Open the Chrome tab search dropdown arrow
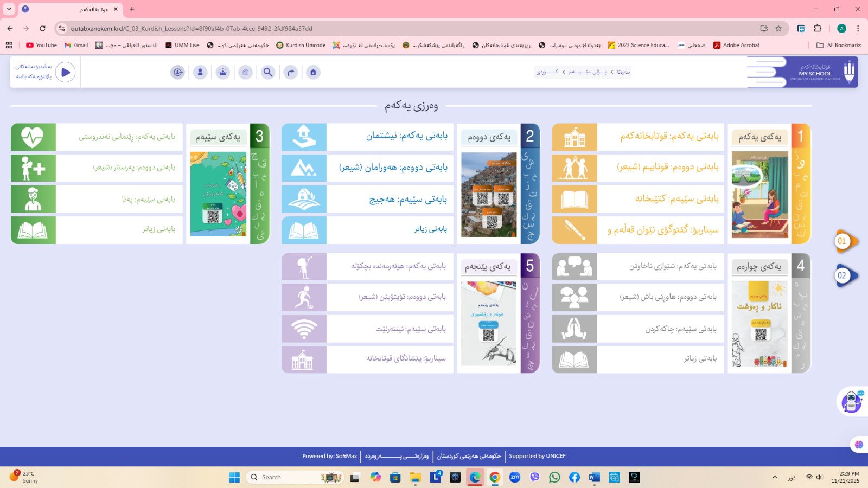 click(9, 9)
